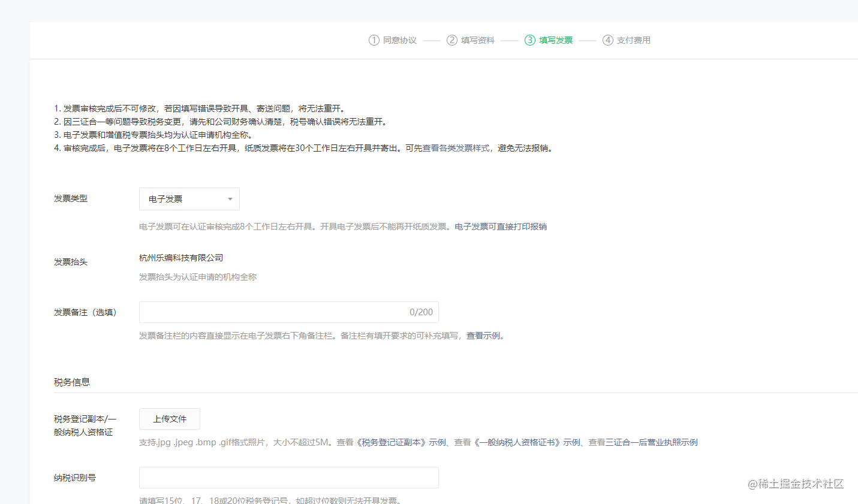Viewport: 858px width, 504px height.
Task: Click hint text 发票抬头为认证申请的机构全称
Action: point(198,277)
